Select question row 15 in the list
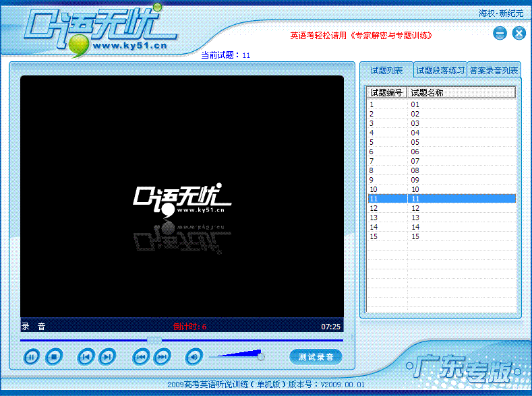This screenshot has width=532, height=396. 442,236
